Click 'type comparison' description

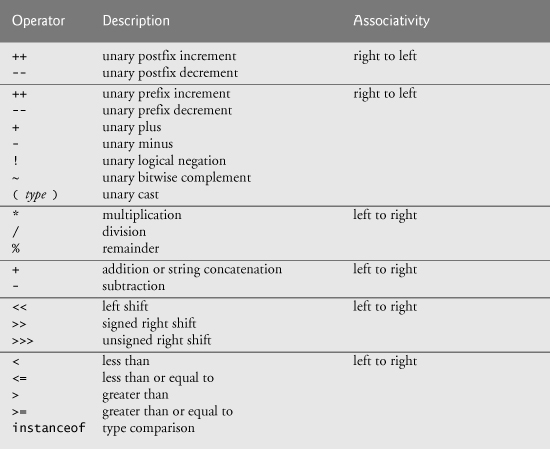tap(148, 428)
